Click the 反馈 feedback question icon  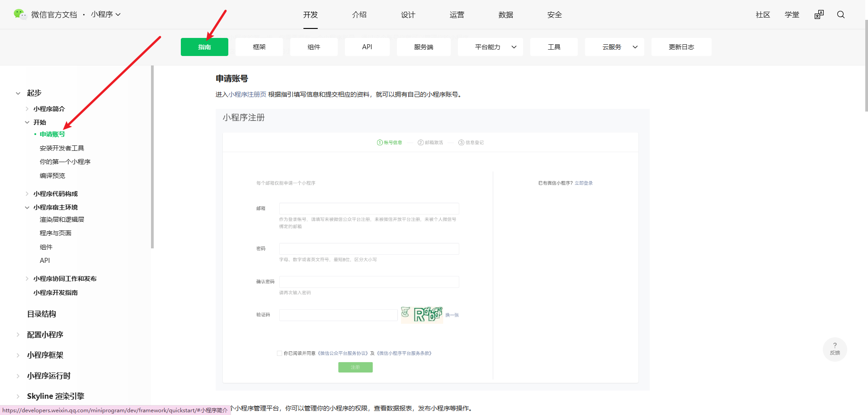coord(835,349)
